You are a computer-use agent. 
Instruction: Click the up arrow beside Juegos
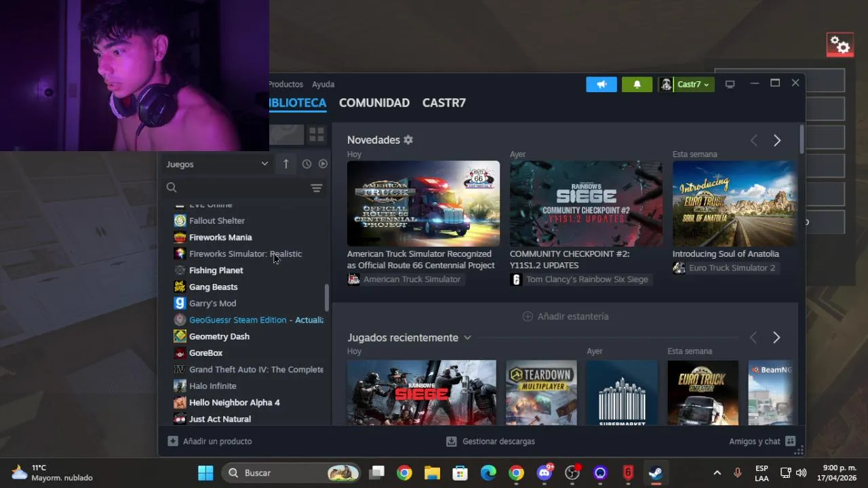pyautogui.click(x=285, y=164)
